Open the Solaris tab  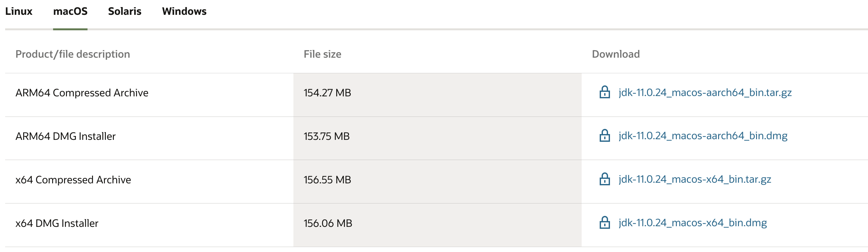click(x=125, y=12)
